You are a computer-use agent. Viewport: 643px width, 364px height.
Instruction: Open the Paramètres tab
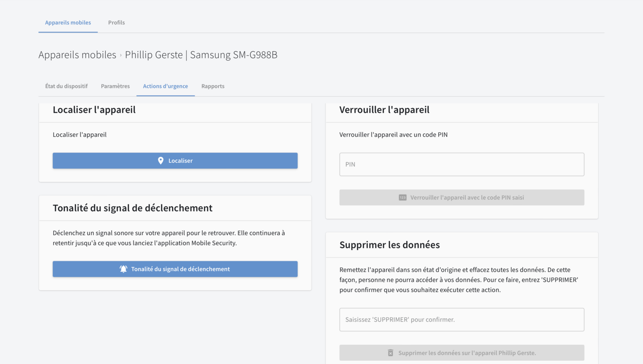point(115,86)
